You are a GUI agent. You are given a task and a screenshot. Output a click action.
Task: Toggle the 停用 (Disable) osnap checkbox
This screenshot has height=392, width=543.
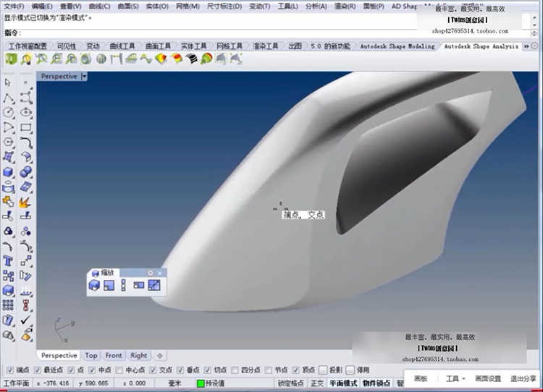pos(350,370)
